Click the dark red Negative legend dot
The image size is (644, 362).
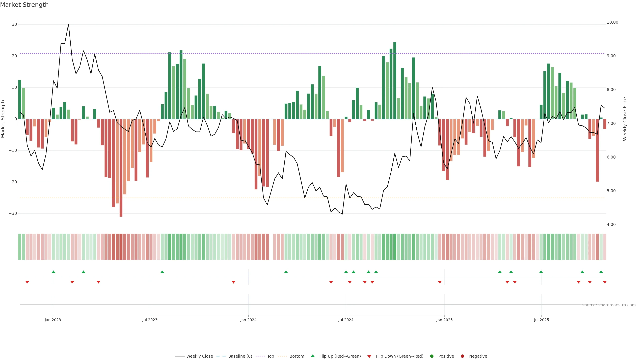tap(462, 356)
